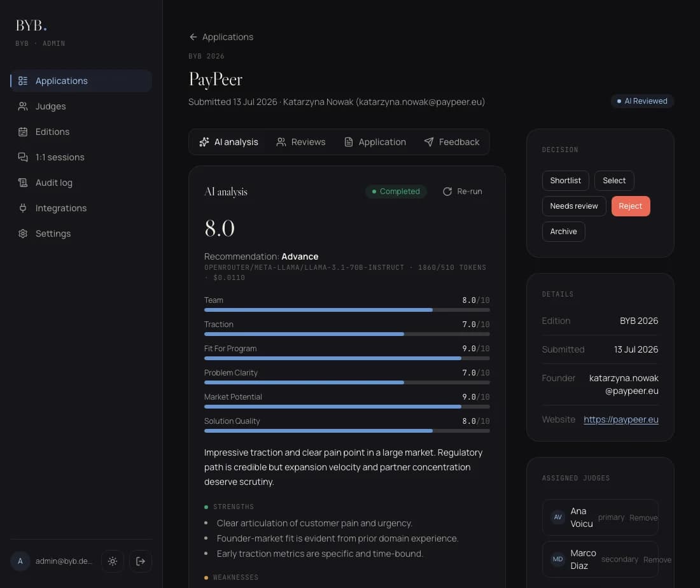Click the Integrations sidebar label
The image size is (700, 588).
coord(60,208)
